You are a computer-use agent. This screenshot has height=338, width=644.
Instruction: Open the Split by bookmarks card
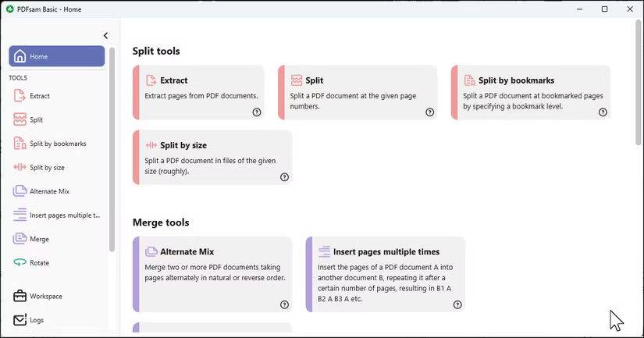(532, 92)
